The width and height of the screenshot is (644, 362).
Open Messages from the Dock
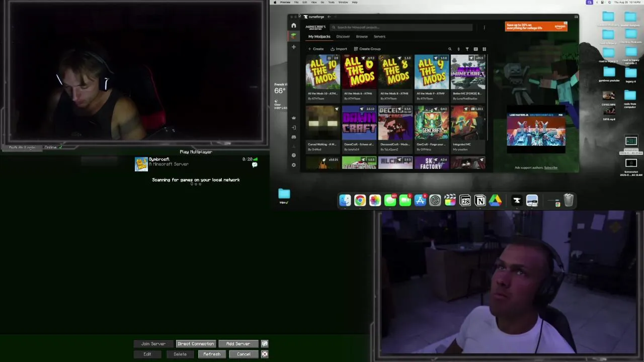pyautogui.click(x=390, y=201)
